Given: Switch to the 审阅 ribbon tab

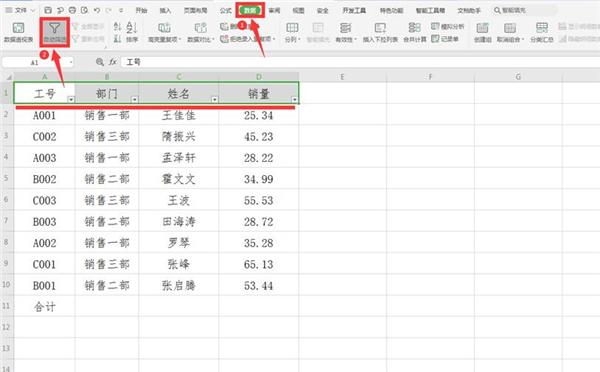Looking at the screenshot, I should pyautogui.click(x=274, y=10).
